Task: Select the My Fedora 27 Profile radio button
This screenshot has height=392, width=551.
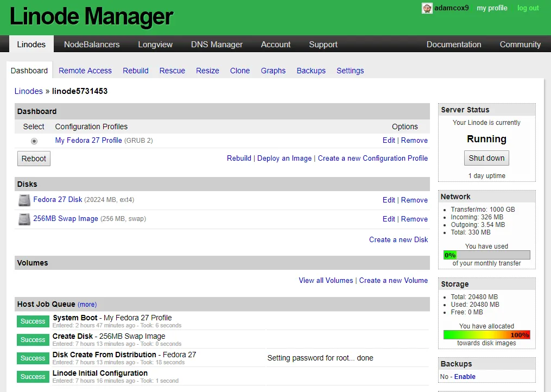Action: 34,141
